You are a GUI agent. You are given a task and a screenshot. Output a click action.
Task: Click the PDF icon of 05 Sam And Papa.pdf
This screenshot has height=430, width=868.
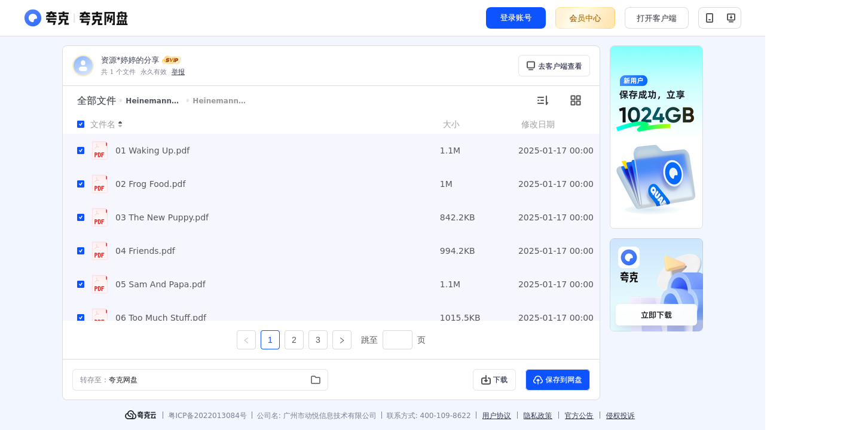100,284
